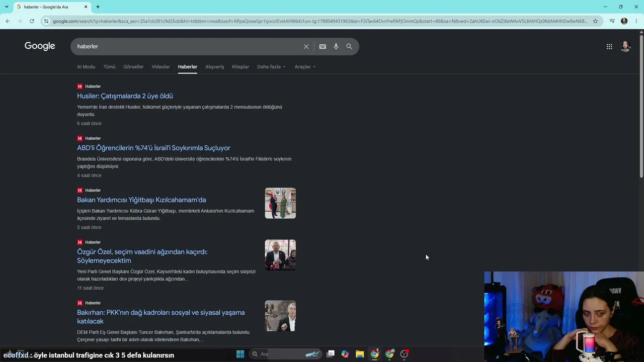Viewport: 644px width, 362px height.
Task: Click the H favicon above the Bakan Yardımcısı headline
Action: [x=79, y=190]
